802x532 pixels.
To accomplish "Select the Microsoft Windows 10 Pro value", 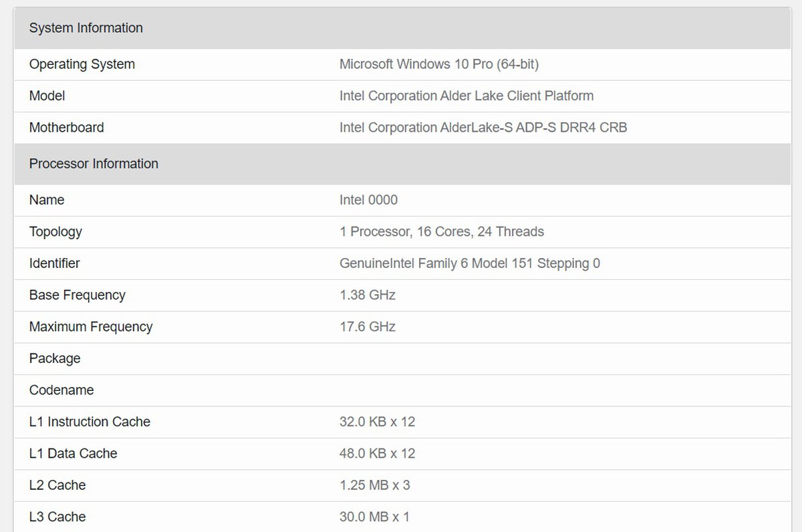I will click(438, 64).
